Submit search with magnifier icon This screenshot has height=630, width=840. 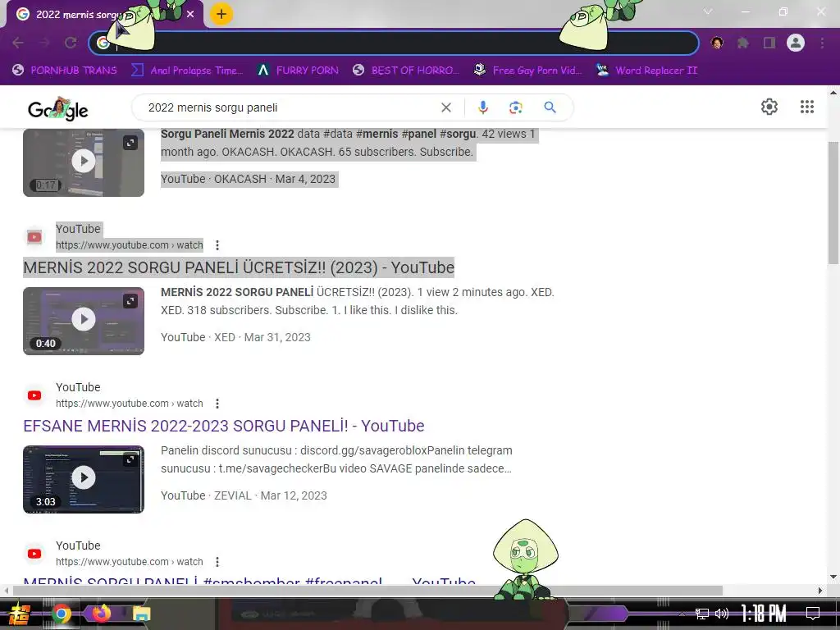(550, 107)
